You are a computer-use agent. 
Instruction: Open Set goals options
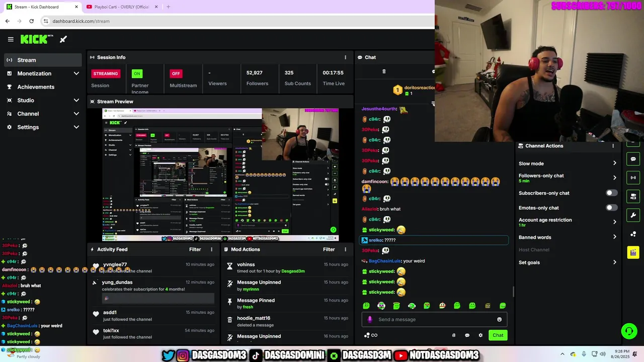pos(568,262)
